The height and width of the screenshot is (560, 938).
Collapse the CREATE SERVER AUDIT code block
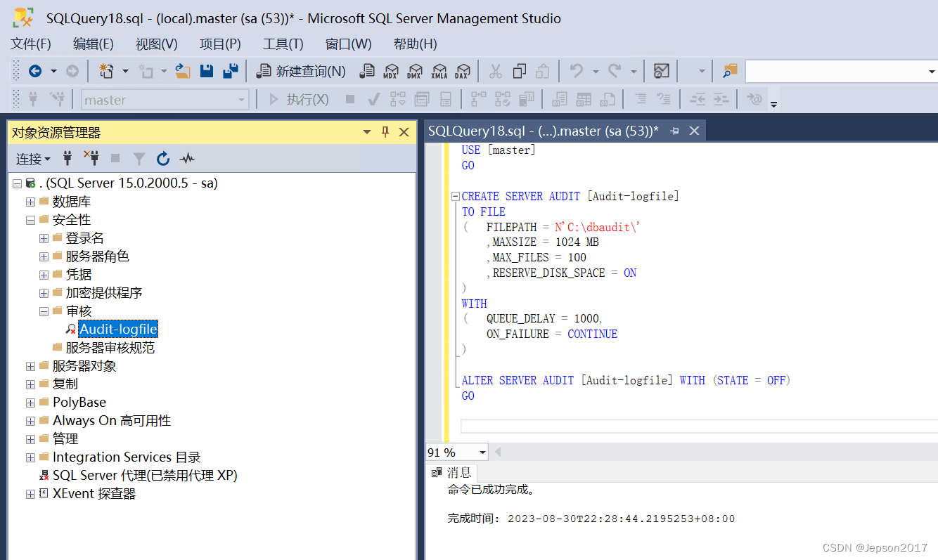(455, 197)
